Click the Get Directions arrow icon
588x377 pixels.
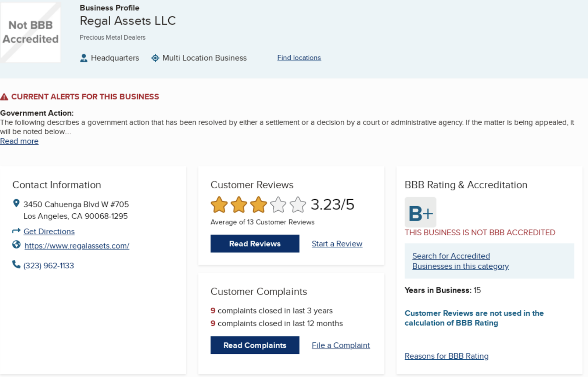(x=16, y=231)
